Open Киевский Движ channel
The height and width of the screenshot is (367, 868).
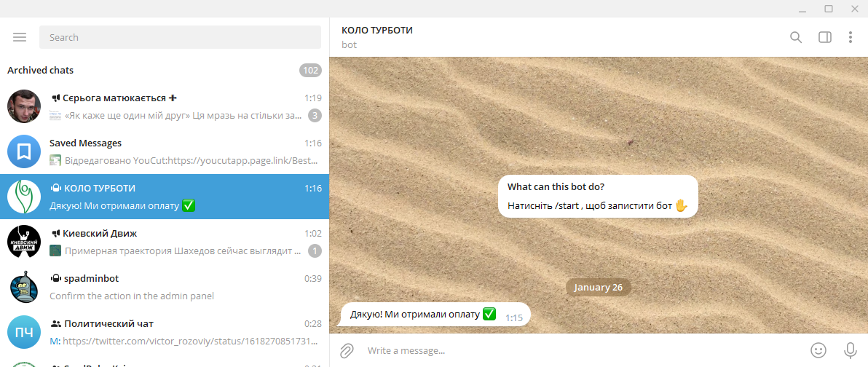tap(165, 242)
